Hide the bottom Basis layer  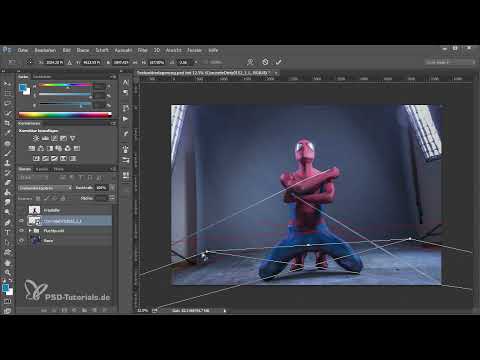(x=22, y=240)
